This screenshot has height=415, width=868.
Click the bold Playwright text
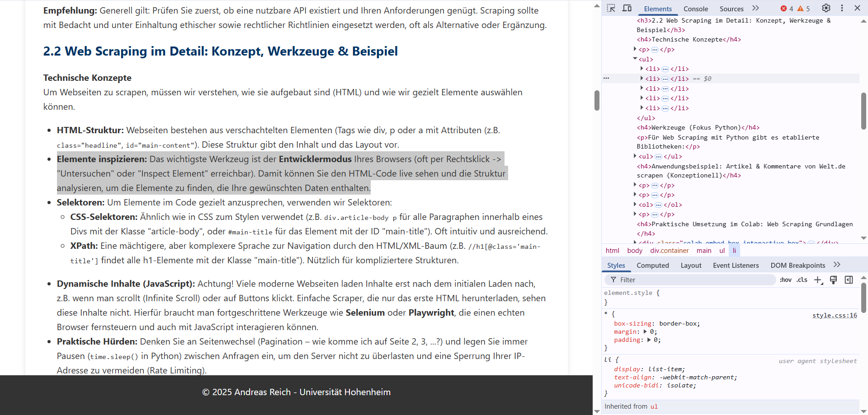[x=431, y=312]
